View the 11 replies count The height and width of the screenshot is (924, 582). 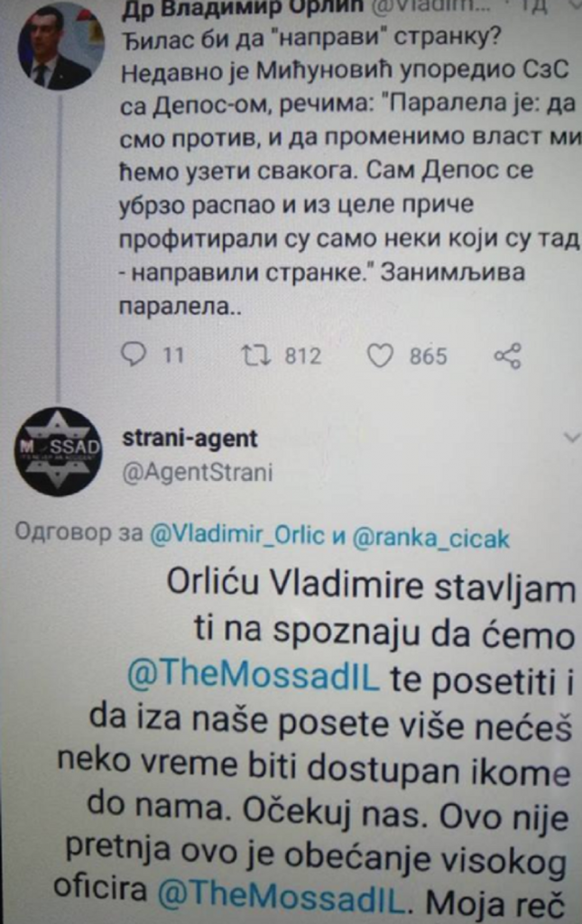173,356
